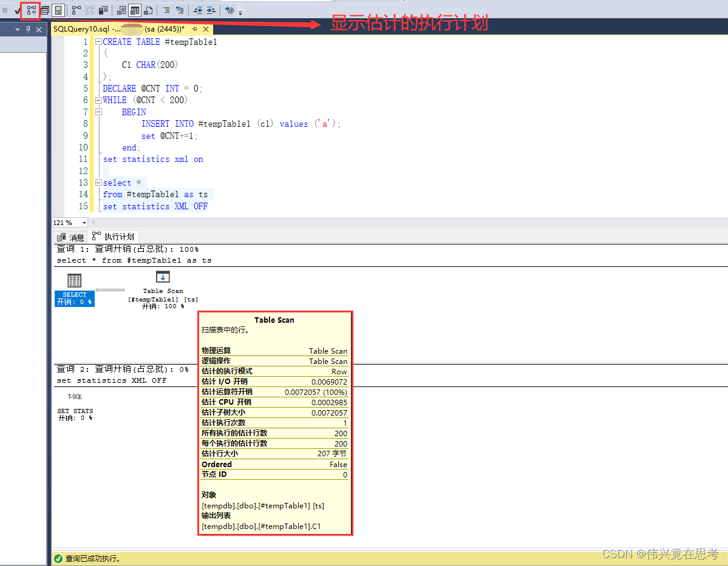
Task: Click 估计 I/O 开销 row in tooltip
Action: pos(274,382)
